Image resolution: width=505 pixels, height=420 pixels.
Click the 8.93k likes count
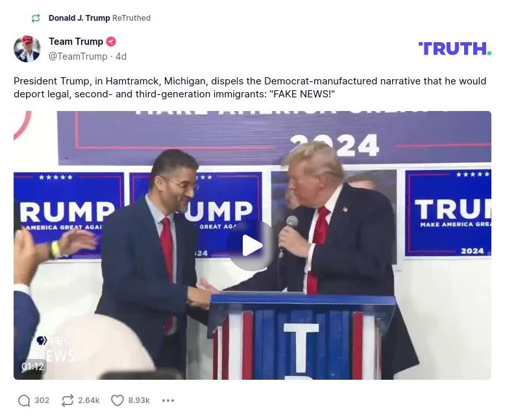pos(139,401)
